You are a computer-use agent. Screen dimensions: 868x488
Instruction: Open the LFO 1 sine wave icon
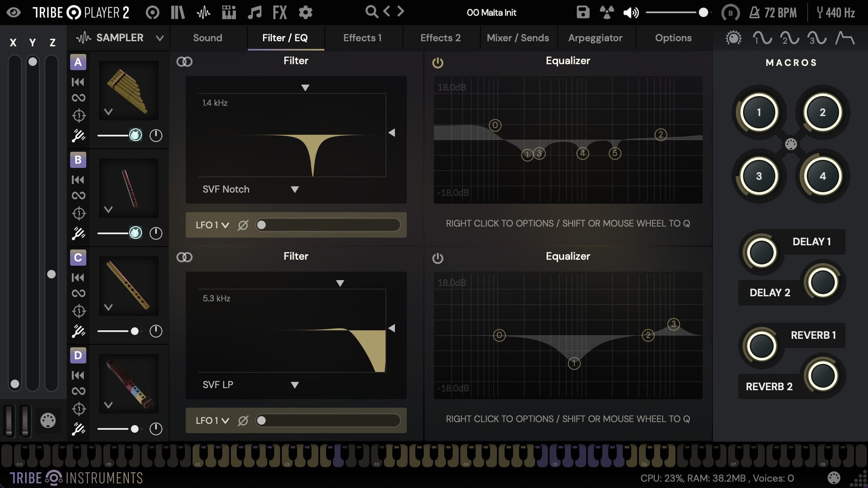[x=763, y=39]
